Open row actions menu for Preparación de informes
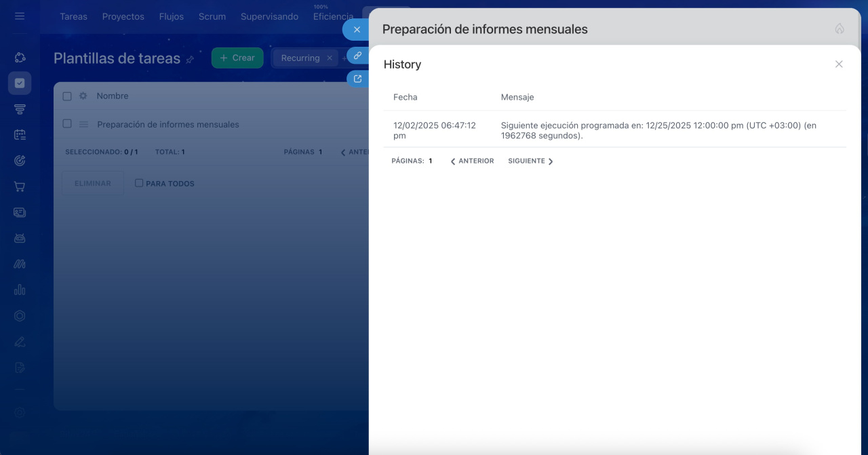The image size is (868, 455). [x=84, y=125]
